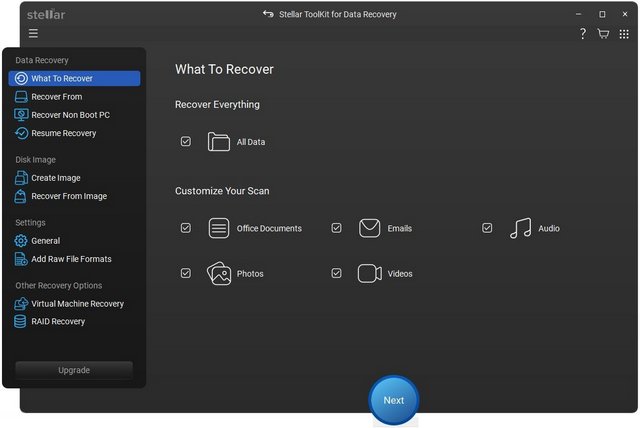Image resolution: width=640 pixels, height=428 pixels.
Task: Minimize the Stellar Toolkit window
Action: click(578, 14)
